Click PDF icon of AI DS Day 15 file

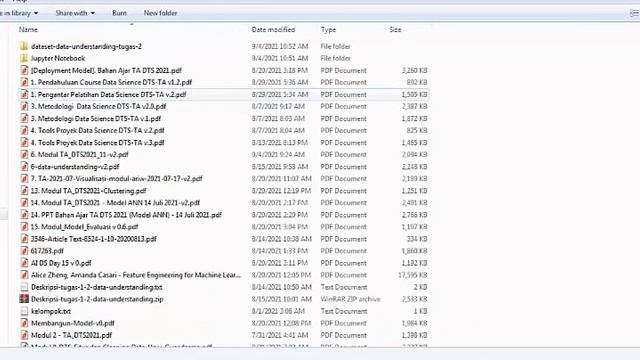(24, 263)
